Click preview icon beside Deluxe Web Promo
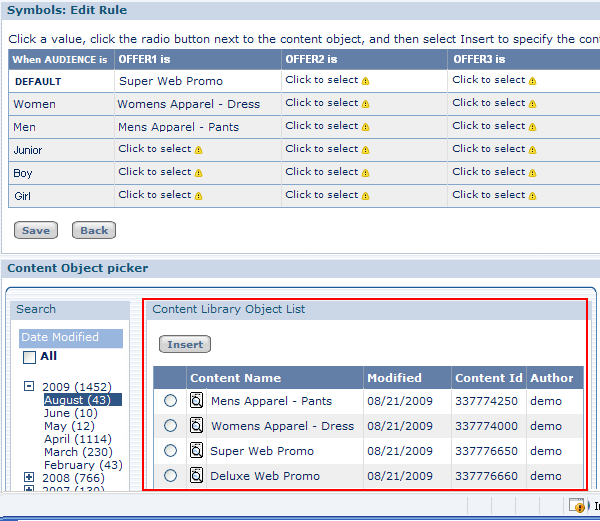This screenshot has width=600, height=521. (x=197, y=476)
